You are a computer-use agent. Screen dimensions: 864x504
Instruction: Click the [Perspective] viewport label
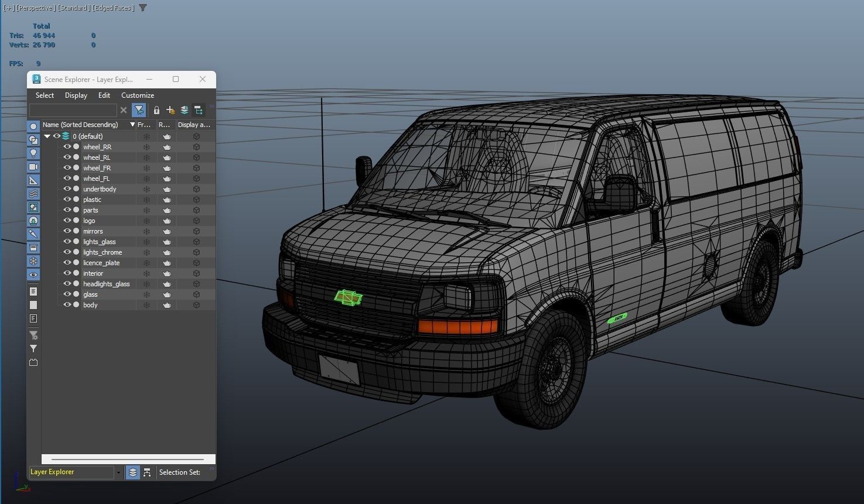coord(36,8)
